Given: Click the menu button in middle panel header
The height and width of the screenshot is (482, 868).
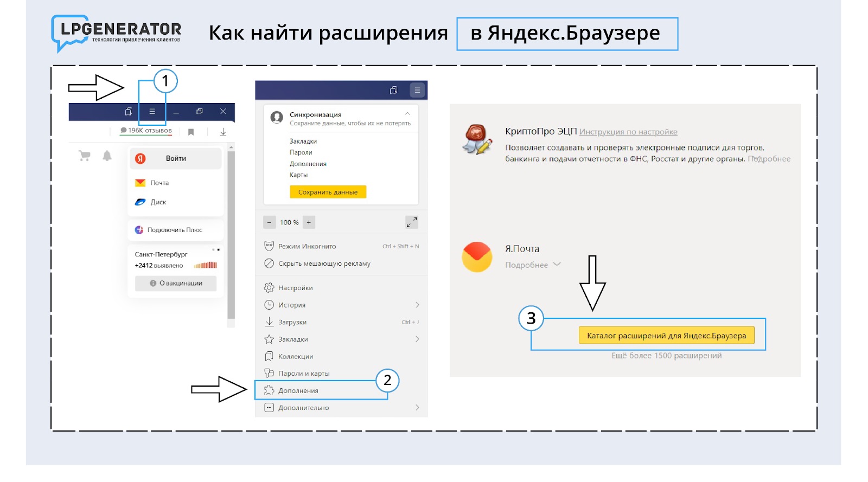Looking at the screenshot, I should (417, 90).
